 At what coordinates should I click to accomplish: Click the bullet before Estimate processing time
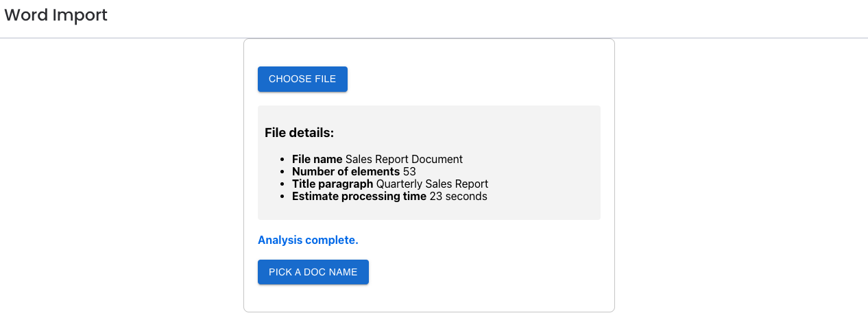click(283, 197)
